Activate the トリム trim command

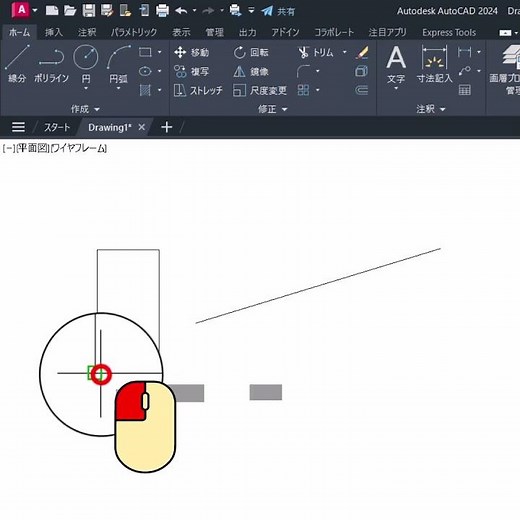click(x=316, y=52)
